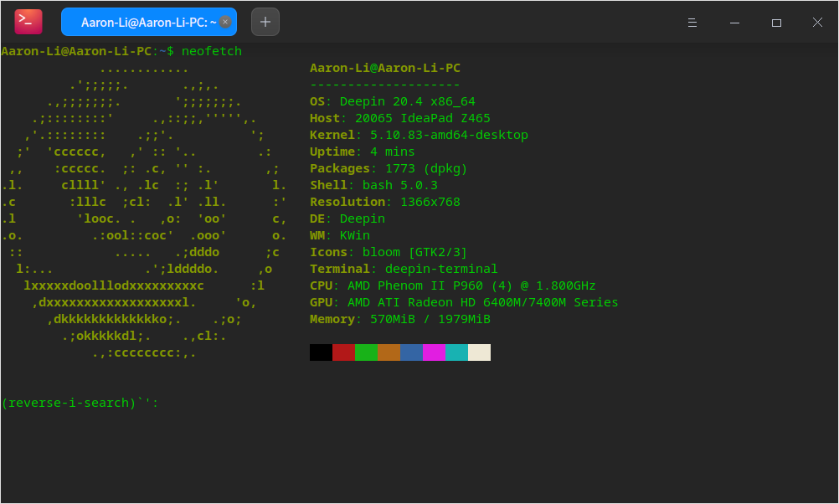839x504 pixels.
Task: Click the orange color swatch in neofetch output
Action: point(389,352)
